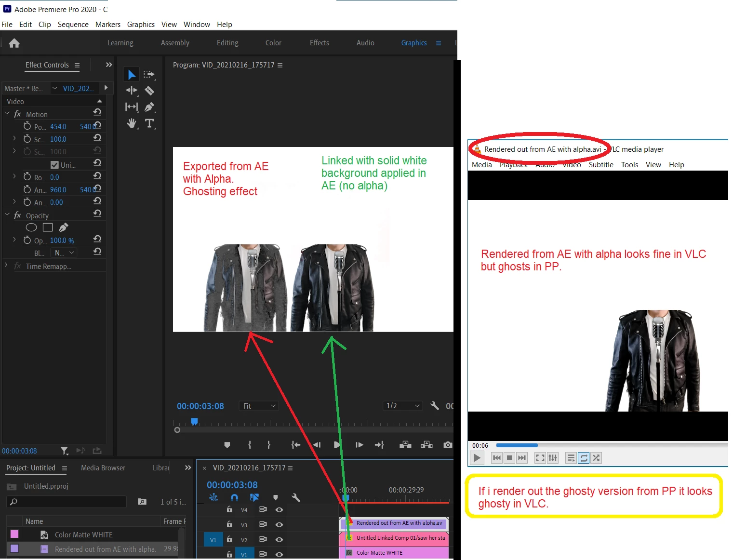Show overflow panels next to Effect Controls
The height and width of the screenshot is (560, 733).
point(109,65)
